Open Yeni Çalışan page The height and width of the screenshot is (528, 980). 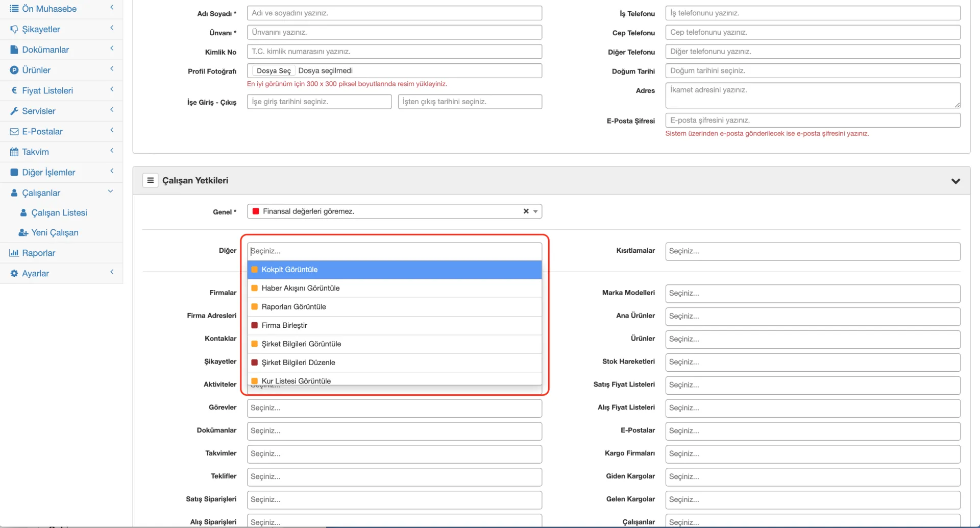55,232
